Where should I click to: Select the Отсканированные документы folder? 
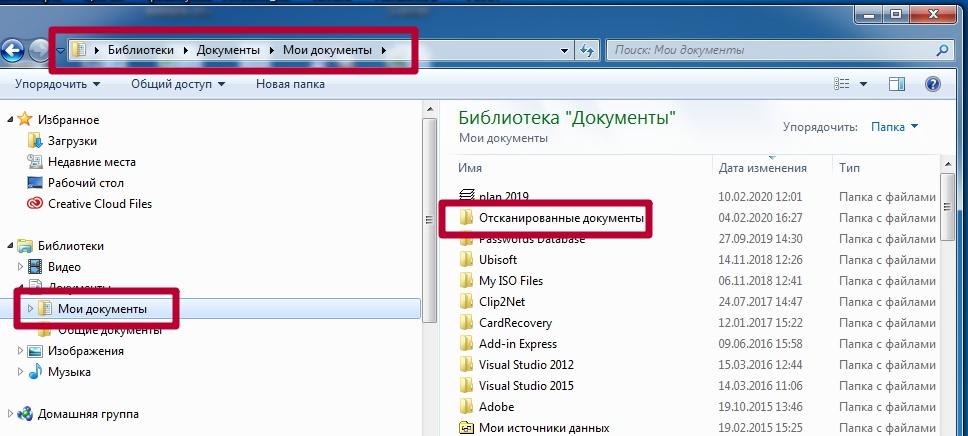[561, 217]
